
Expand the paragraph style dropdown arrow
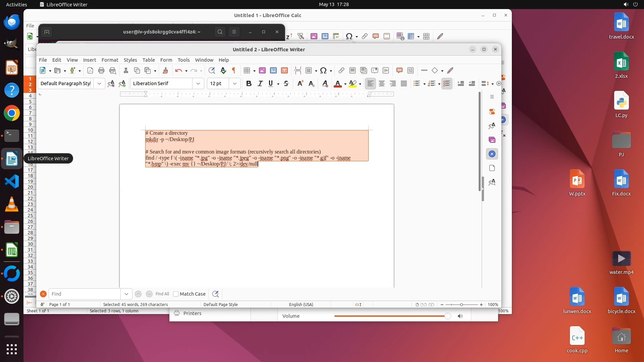click(x=99, y=83)
